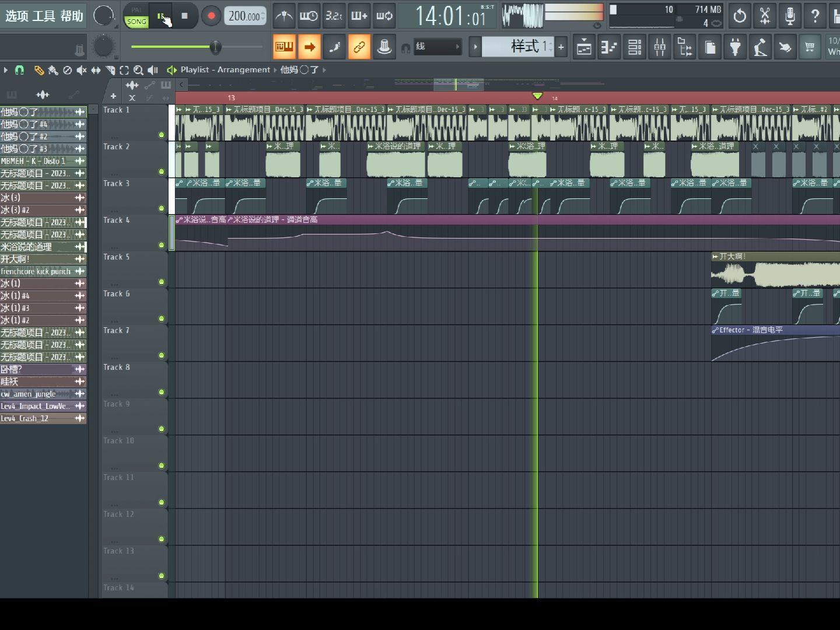Open 工具 menu

(44, 16)
